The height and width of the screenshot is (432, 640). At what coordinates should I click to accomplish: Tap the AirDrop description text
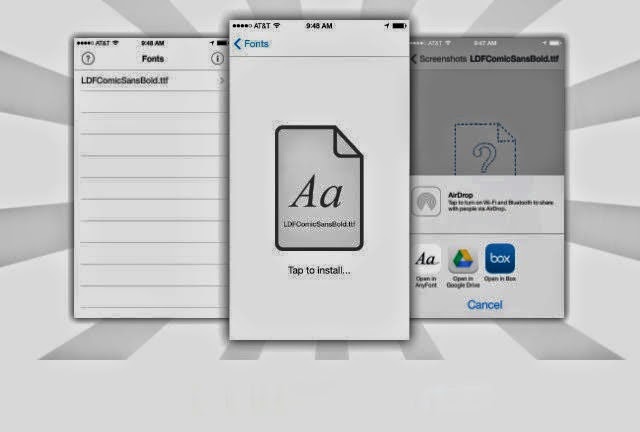coord(500,205)
